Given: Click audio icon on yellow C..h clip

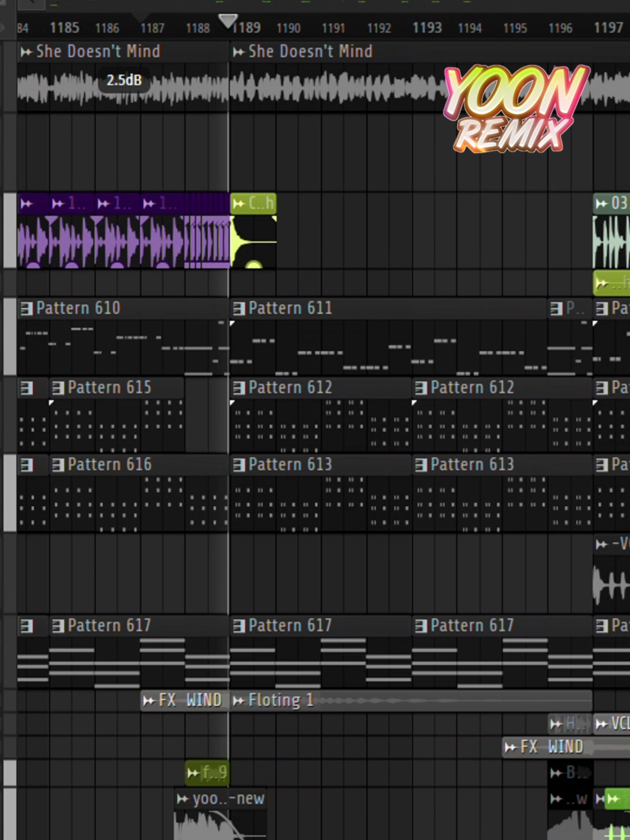Looking at the screenshot, I should click(239, 204).
